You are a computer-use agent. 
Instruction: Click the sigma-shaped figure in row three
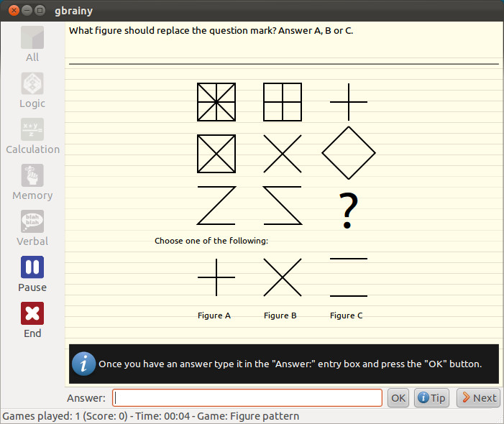[283, 206]
